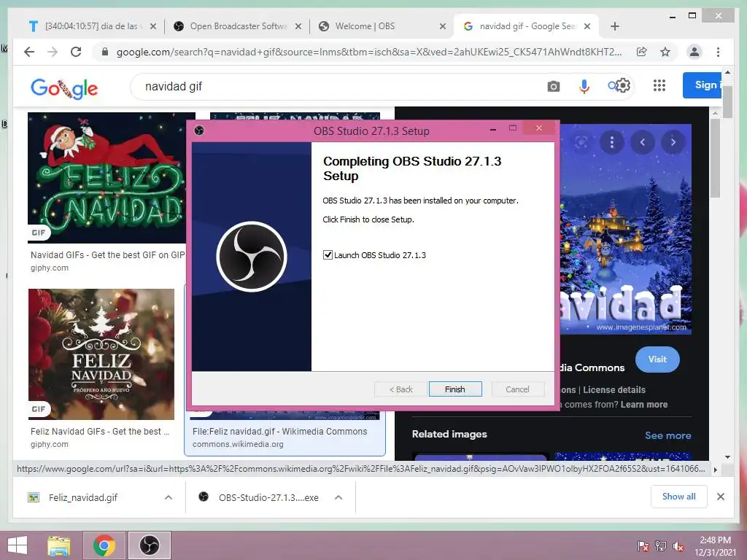This screenshot has height=560, width=747.
Task: Go forward in Chrome
Action: point(53,52)
